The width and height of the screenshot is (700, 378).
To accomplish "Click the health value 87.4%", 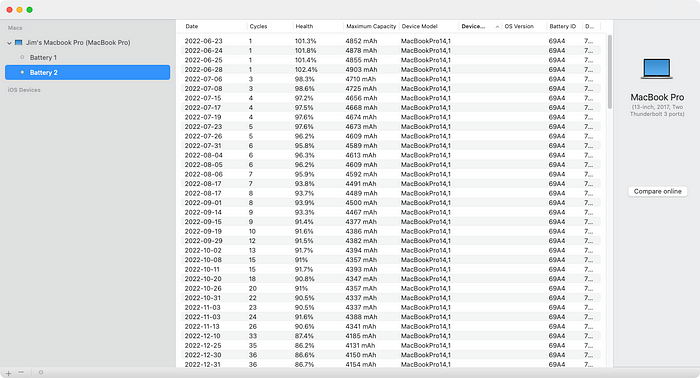I will 304,336.
